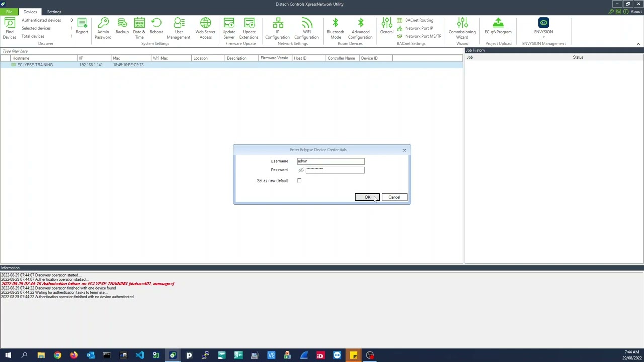Screen dimensions: 644x362
Task: Open IP Configuration
Action: pos(277,28)
